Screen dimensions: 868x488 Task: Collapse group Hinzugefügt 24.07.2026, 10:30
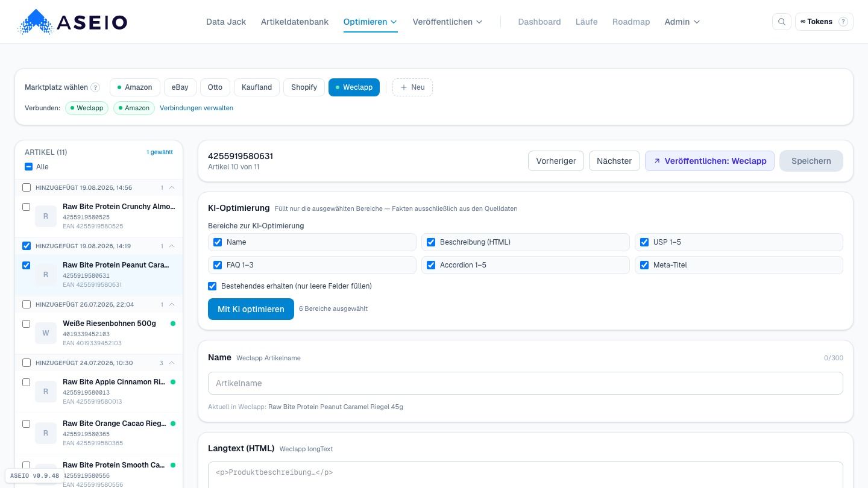pos(172,363)
